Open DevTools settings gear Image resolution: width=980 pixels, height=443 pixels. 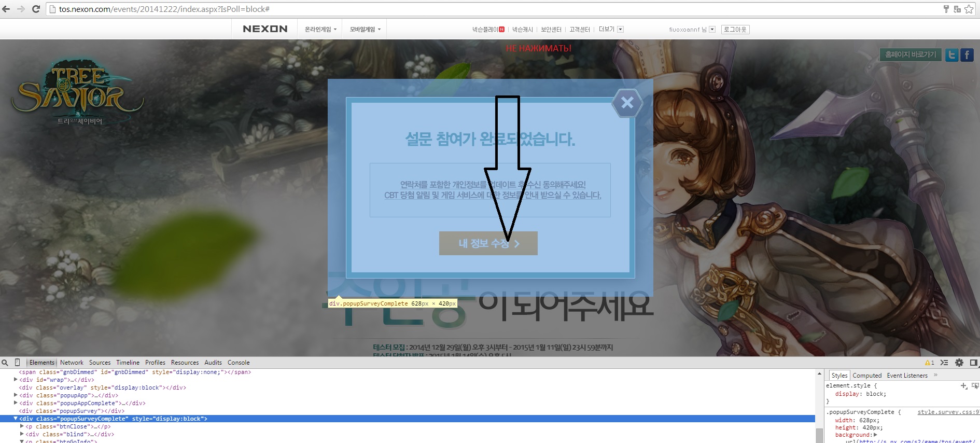tap(959, 363)
